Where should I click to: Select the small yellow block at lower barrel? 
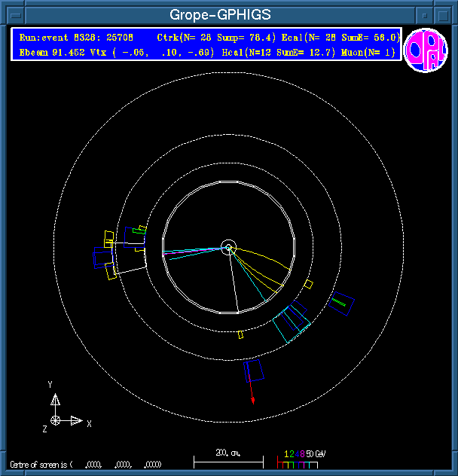point(240,334)
